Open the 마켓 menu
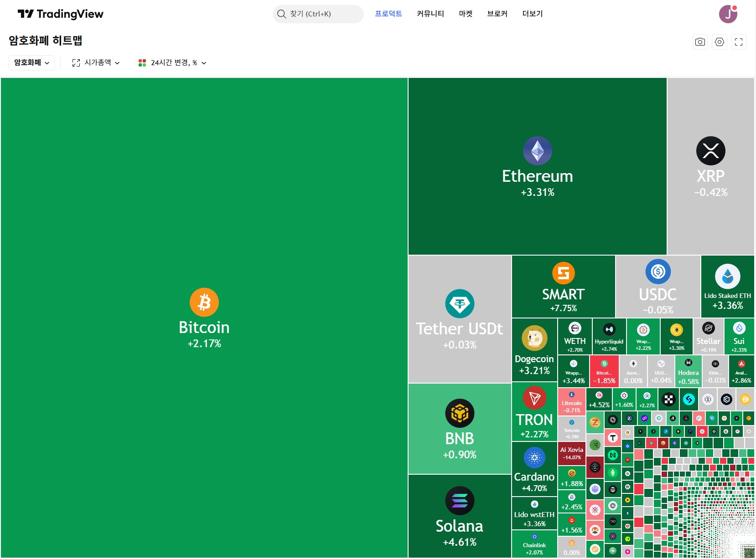Viewport: 756px width, 559px height. 466,14
